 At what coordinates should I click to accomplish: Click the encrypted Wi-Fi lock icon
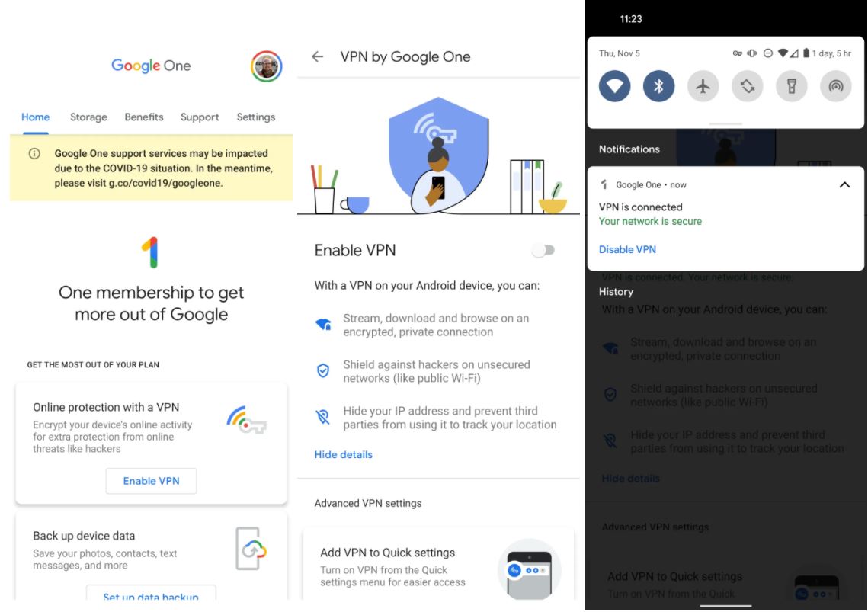(x=323, y=325)
